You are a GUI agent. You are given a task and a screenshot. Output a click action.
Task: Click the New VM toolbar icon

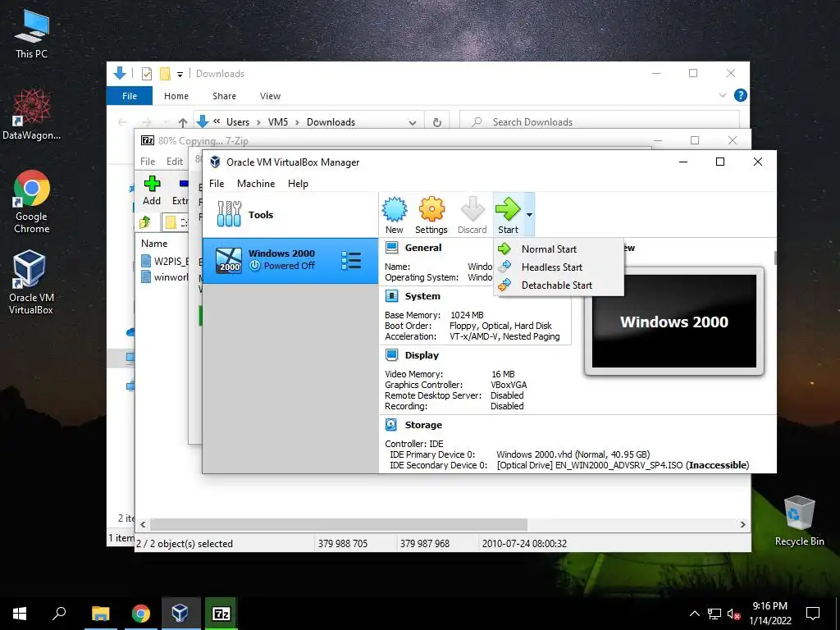click(395, 215)
